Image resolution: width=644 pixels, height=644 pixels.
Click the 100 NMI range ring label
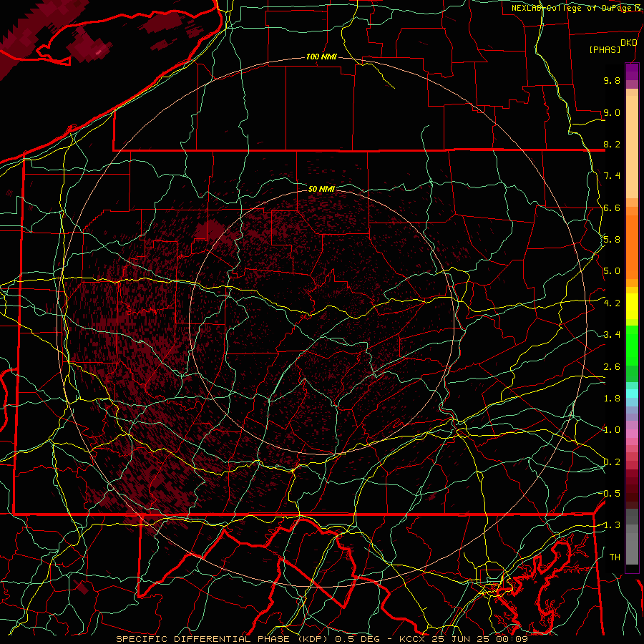coord(321,57)
